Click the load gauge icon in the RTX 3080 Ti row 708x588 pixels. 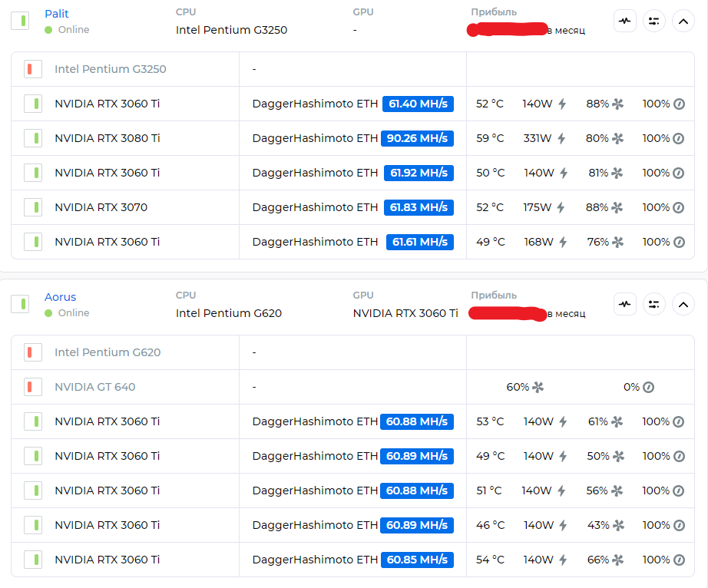(679, 138)
